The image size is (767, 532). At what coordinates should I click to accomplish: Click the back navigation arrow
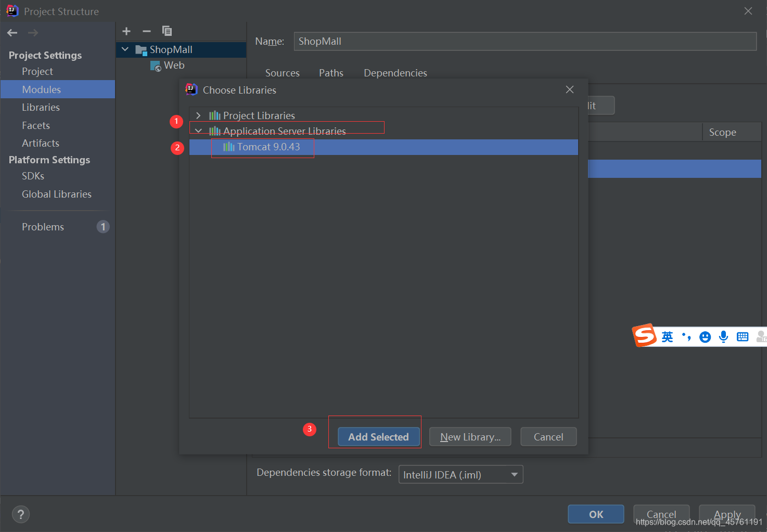click(x=12, y=33)
